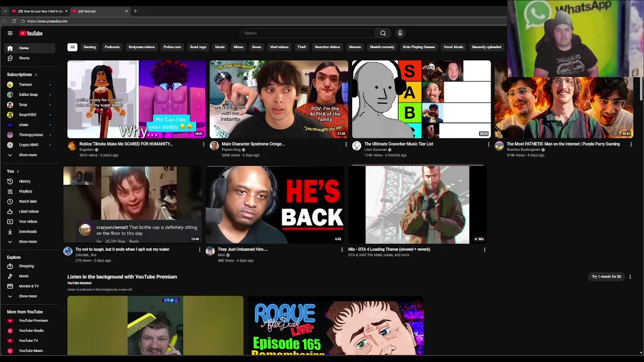
Task: Reload the page in browser
Action: point(14,21)
